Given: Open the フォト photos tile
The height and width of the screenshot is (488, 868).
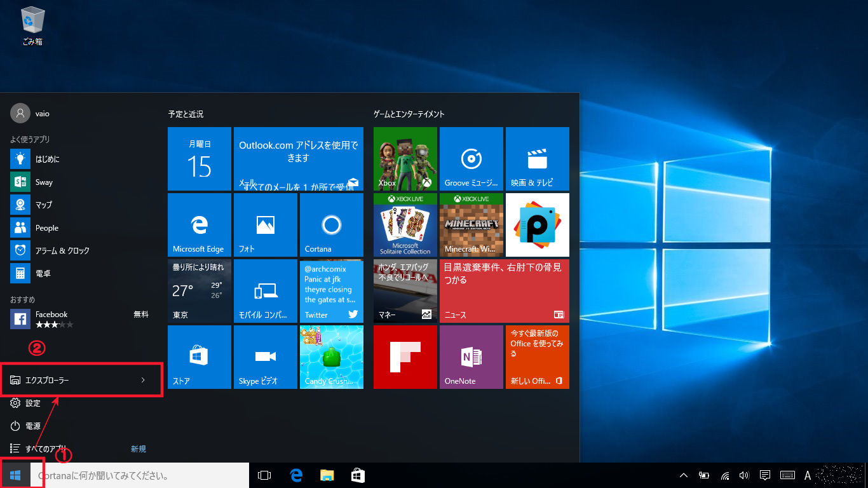Looking at the screenshot, I should click(x=266, y=225).
